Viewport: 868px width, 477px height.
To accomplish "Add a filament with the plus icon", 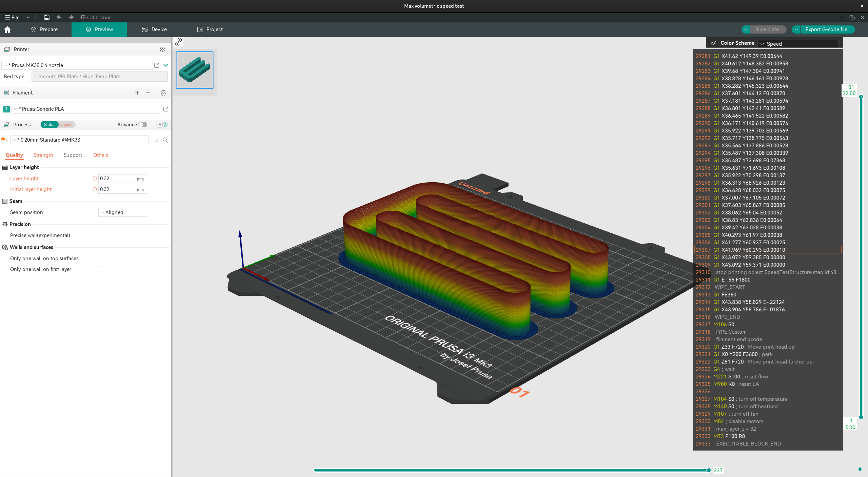I will [x=137, y=93].
